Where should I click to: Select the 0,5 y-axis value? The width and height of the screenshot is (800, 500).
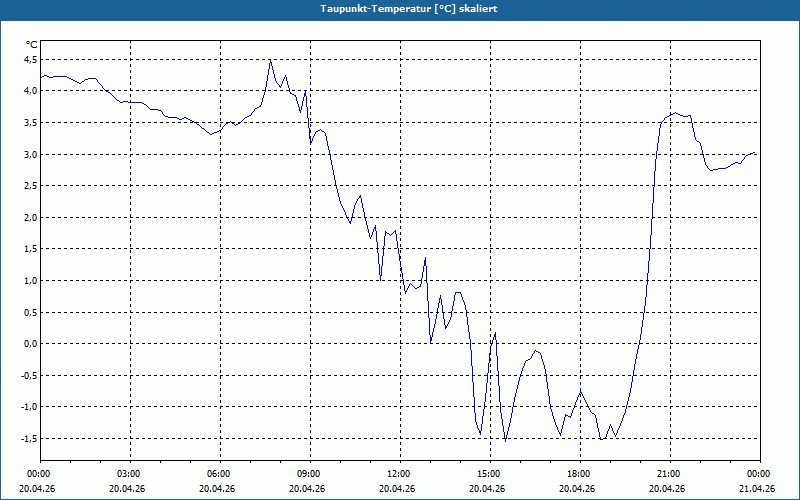(x=30, y=312)
